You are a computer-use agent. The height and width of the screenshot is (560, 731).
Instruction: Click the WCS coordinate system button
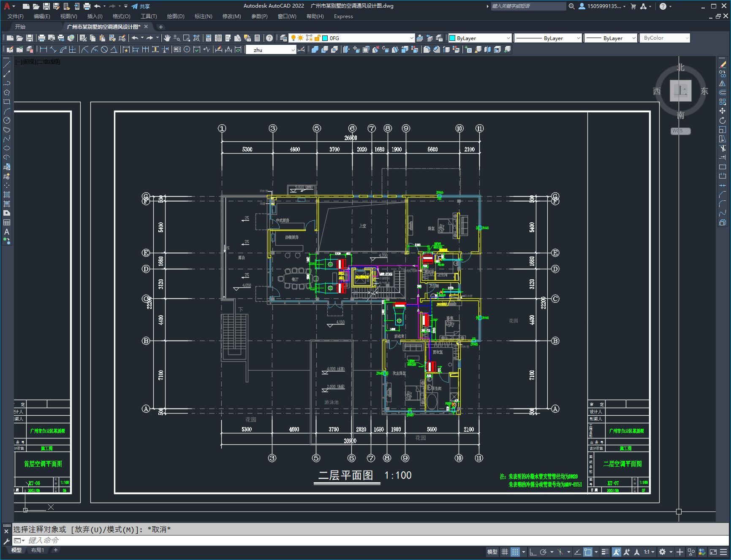pos(680,131)
